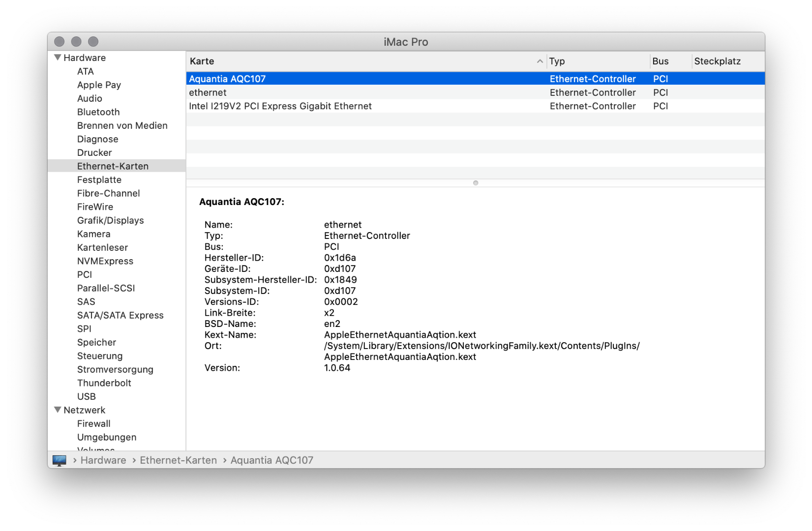This screenshot has height=531, width=812.
Task: Select ATA in the sidebar
Action: coord(86,71)
